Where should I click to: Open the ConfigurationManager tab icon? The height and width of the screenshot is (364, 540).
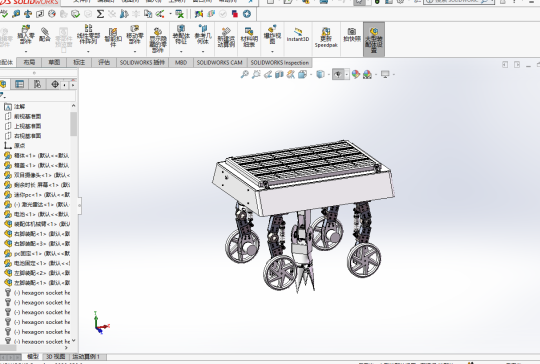[37, 84]
